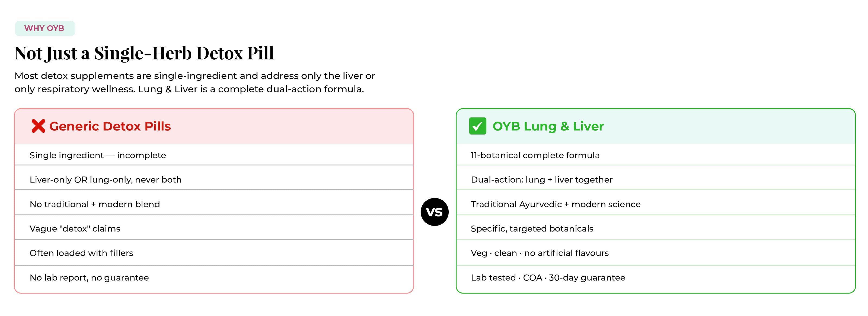Click the main heading Not Just a Single-Herb Detox Pill
The width and height of the screenshot is (868, 316).
coord(144,53)
